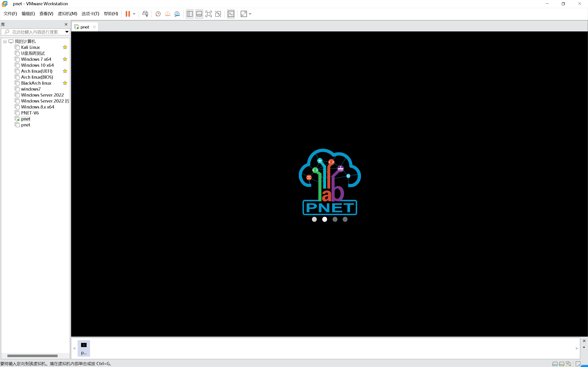
Task: Toggle the library sidebar panel
Action: (190, 14)
